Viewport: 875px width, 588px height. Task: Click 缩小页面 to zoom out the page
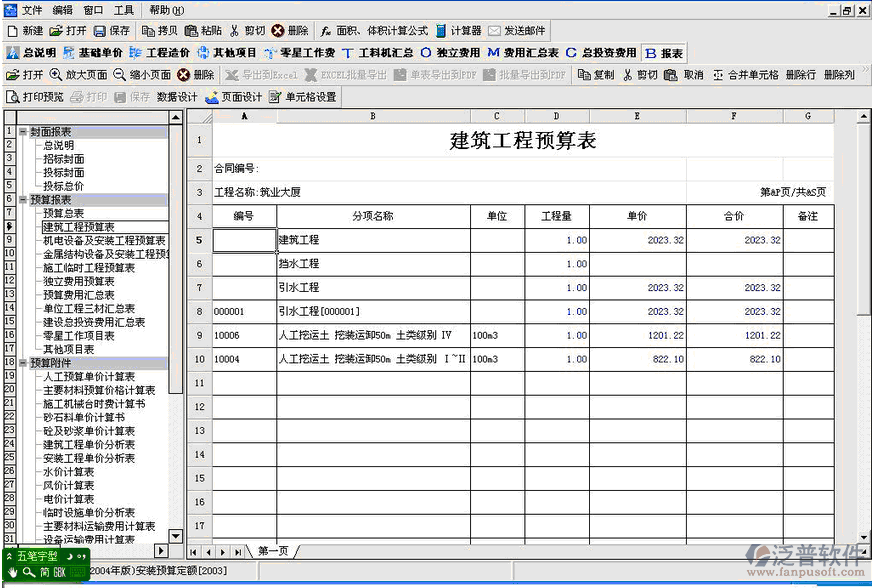pos(119,75)
